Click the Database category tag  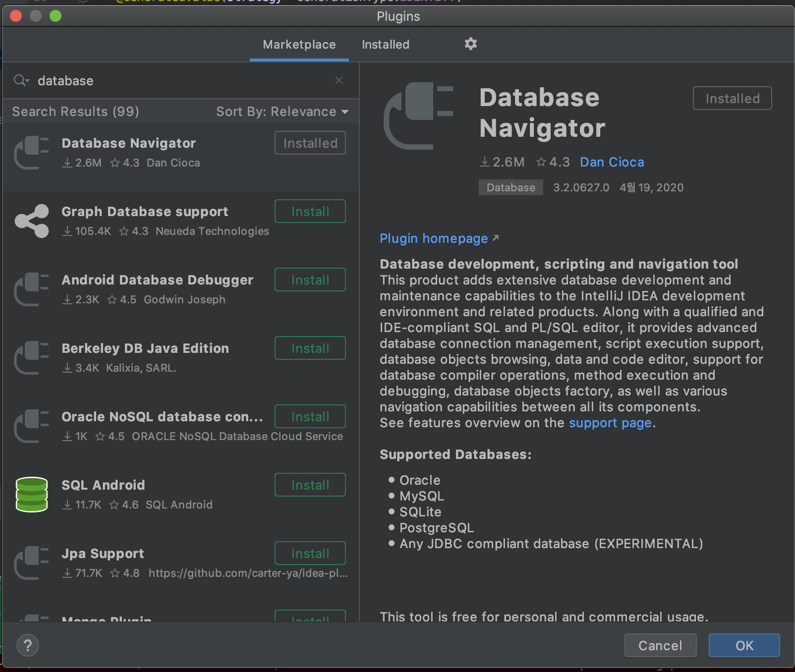click(511, 187)
